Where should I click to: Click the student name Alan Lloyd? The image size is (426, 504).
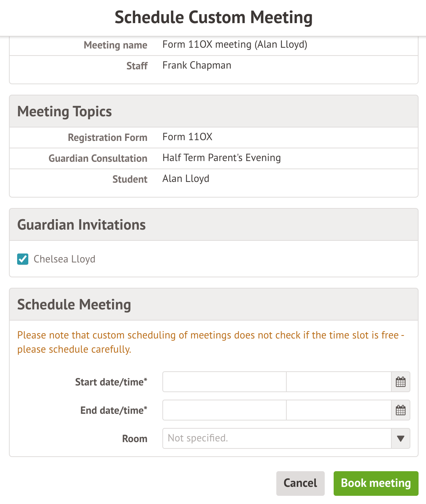[x=186, y=179]
